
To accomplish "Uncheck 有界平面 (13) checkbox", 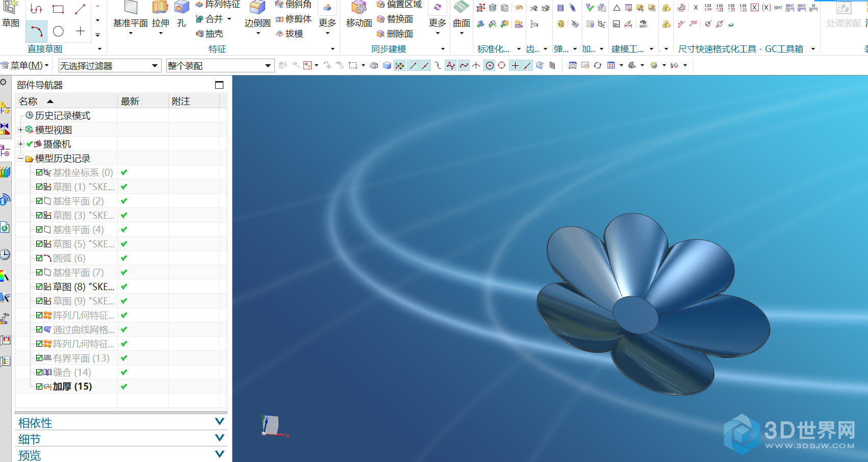I will pos(39,358).
